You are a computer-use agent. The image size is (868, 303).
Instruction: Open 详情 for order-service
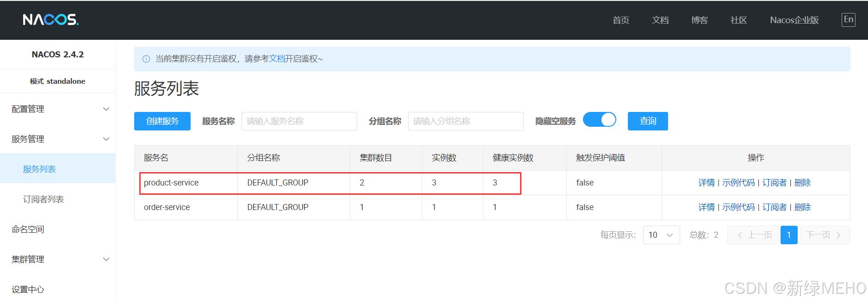(707, 207)
